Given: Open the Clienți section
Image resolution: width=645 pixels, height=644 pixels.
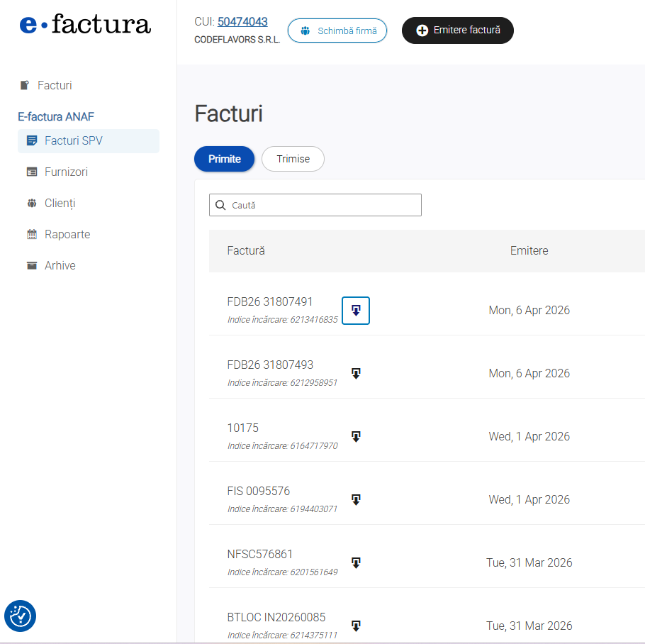Looking at the screenshot, I should pos(60,203).
